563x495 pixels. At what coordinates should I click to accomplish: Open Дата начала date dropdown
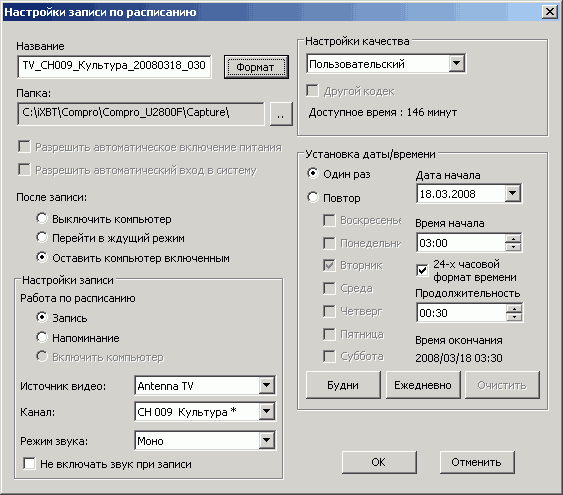(x=513, y=193)
